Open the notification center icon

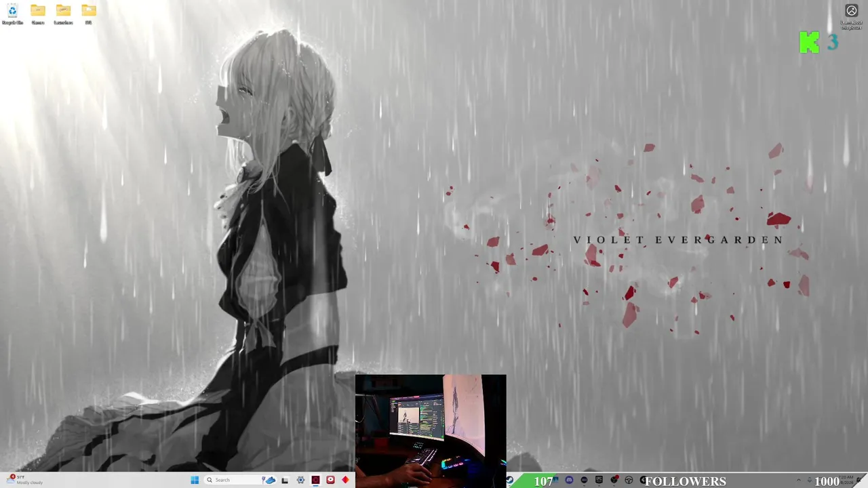(x=859, y=480)
